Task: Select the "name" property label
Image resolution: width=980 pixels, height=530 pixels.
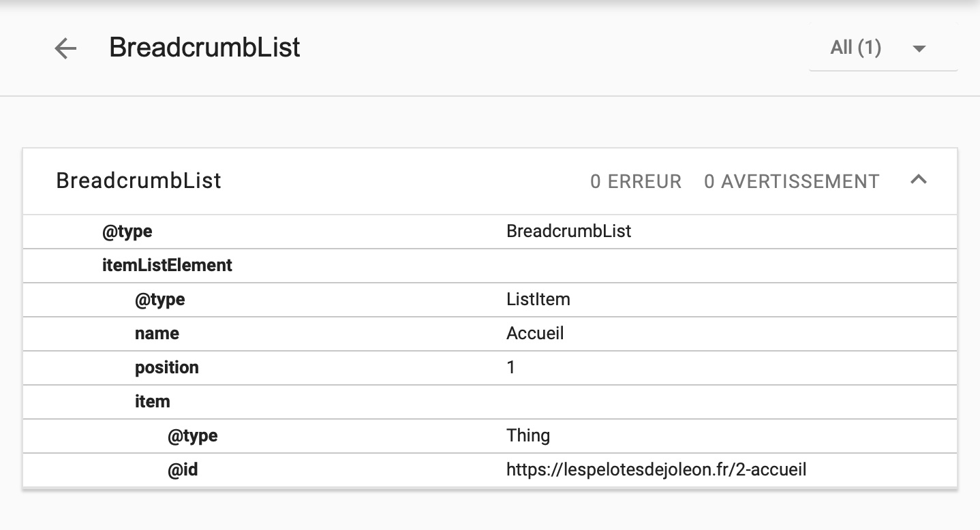Action: (x=157, y=333)
